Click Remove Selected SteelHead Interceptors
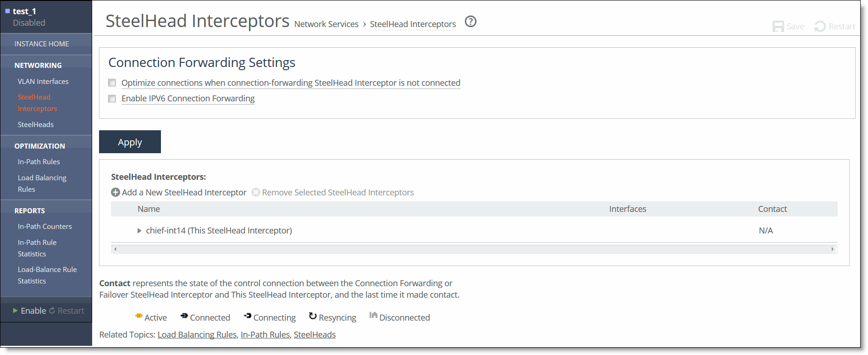Screen dimensions: 868x355 point(338,193)
